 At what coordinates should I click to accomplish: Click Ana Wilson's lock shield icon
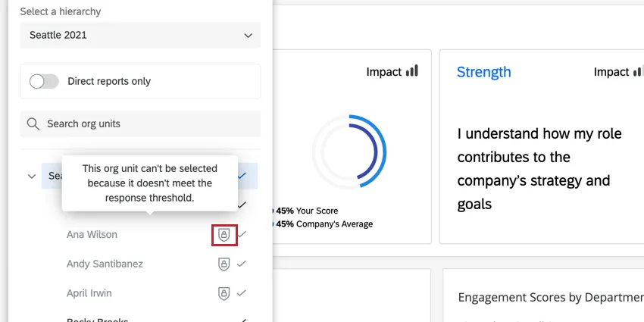224,235
